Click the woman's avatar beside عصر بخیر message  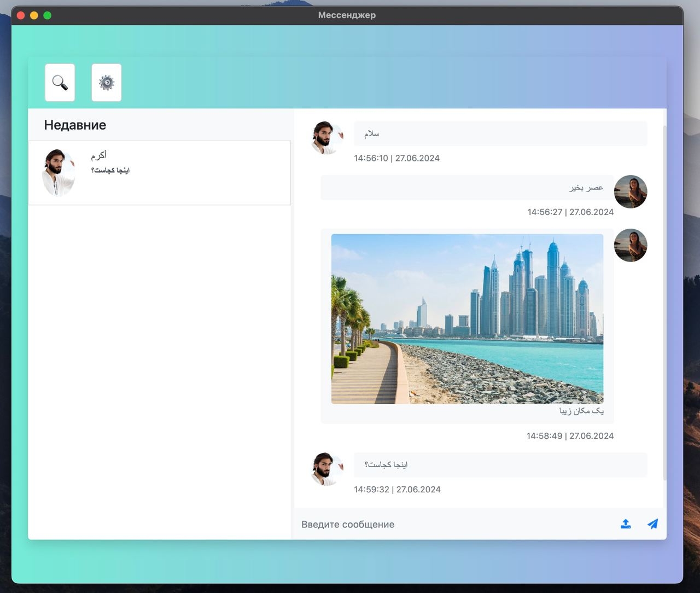[631, 191]
